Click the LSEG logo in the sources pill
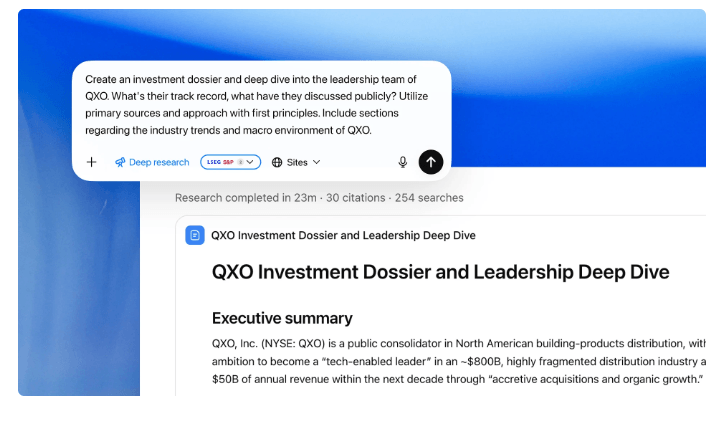The height and width of the screenshot is (421, 727). pyautogui.click(x=213, y=162)
